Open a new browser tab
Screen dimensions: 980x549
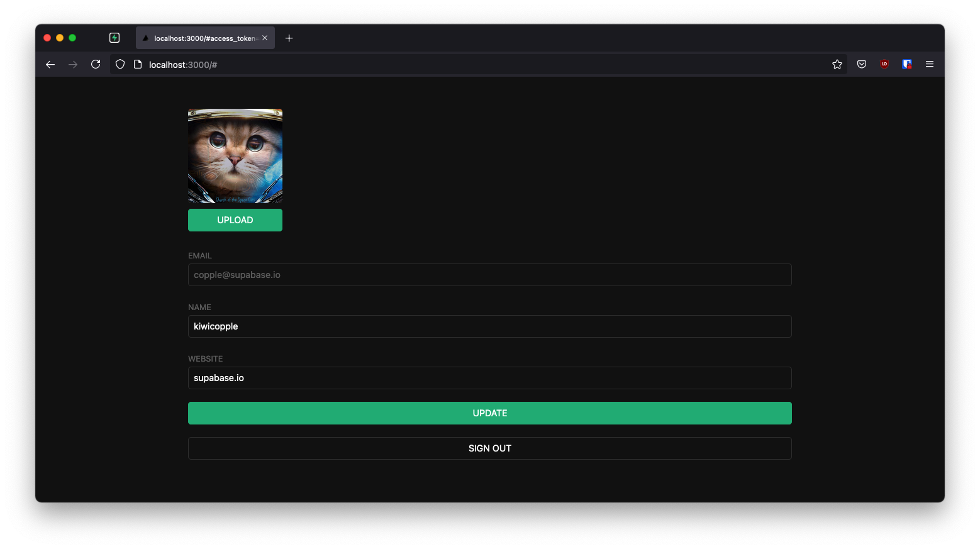(289, 38)
